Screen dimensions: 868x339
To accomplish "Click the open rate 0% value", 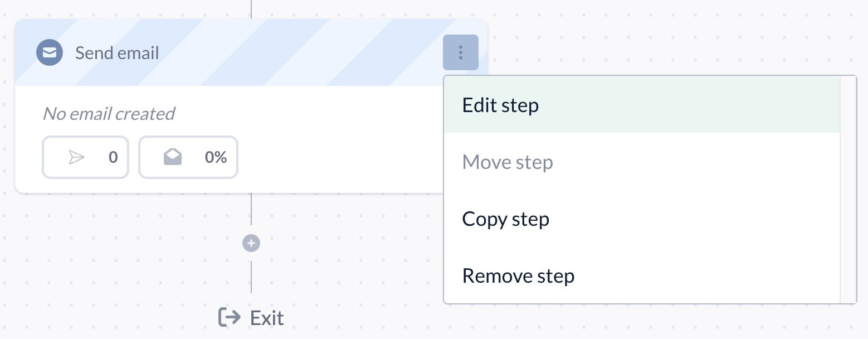I will [216, 158].
